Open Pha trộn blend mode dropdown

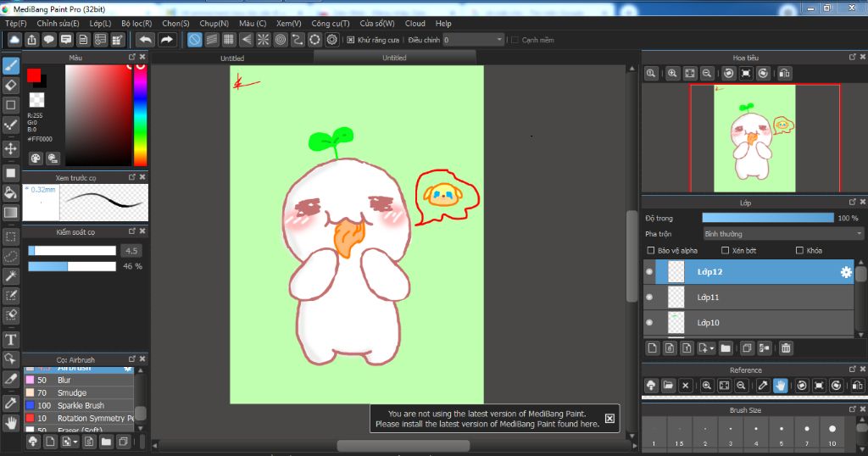click(x=782, y=234)
